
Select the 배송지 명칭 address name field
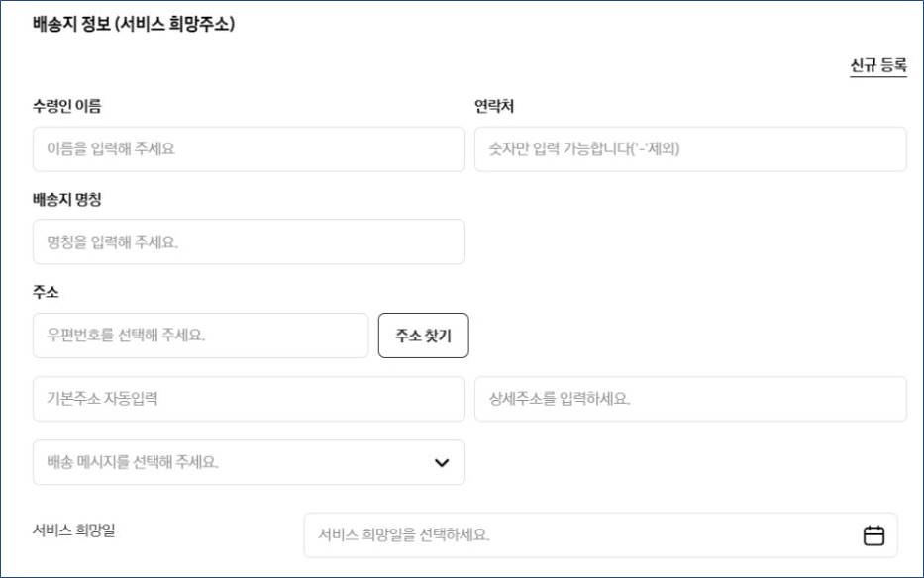point(248,241)
